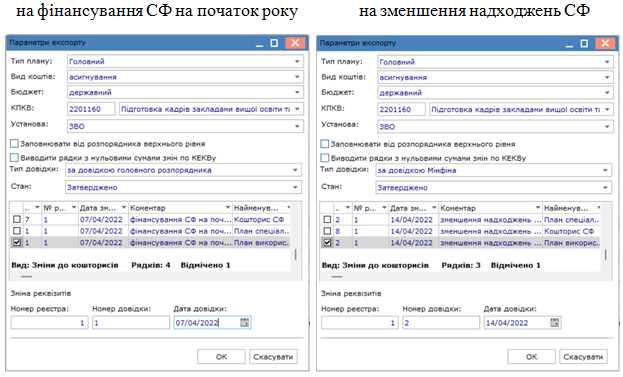Confirm with OK in right dialog

(x=532, y=357)
